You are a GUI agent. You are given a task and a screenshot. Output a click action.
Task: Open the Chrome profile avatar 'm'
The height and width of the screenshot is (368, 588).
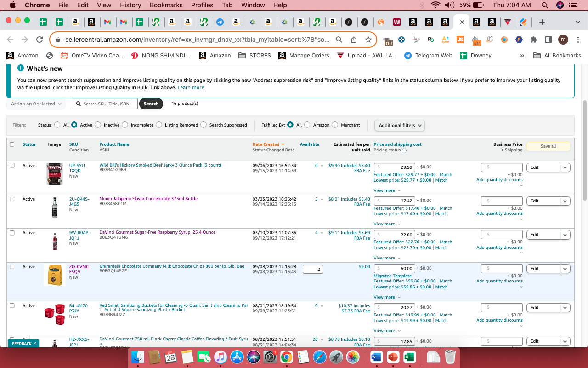coord(563,40)
